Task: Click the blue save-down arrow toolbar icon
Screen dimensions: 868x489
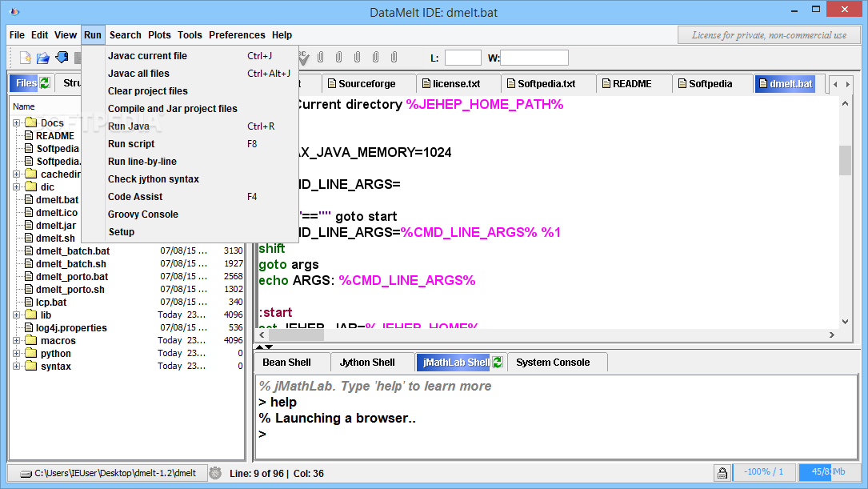Action: 62,57
